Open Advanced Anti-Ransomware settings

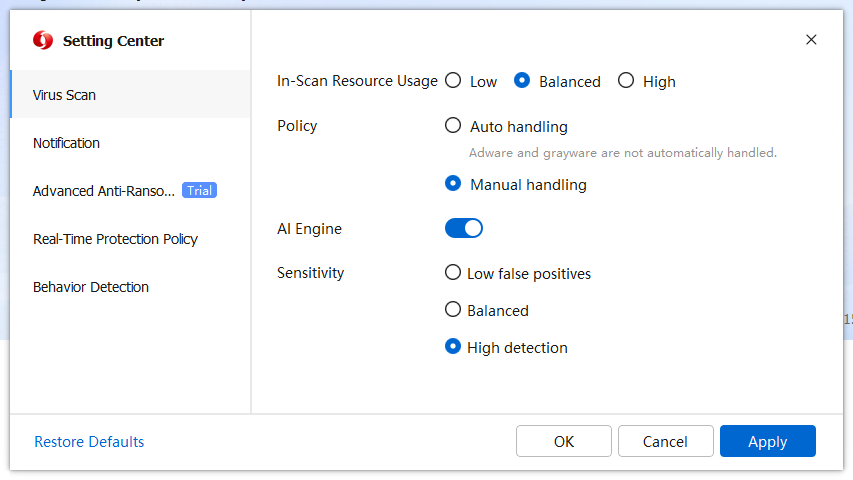pos(104,191)
